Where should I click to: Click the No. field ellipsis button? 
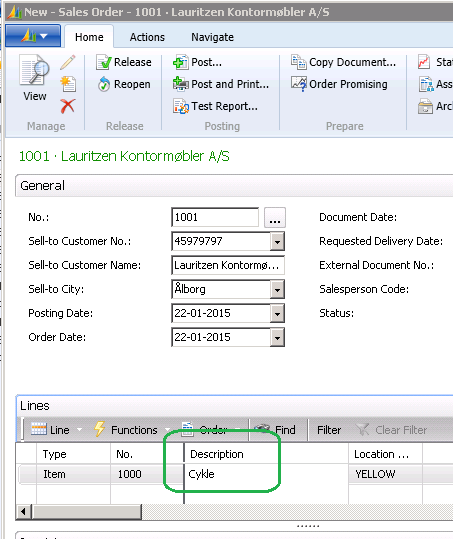point(275,218)
